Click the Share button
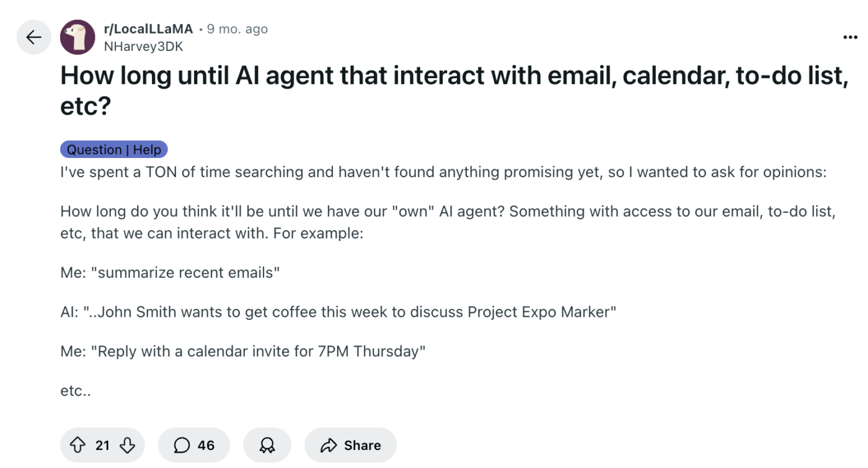The image size is (868, 468). [x=350, y=444]
